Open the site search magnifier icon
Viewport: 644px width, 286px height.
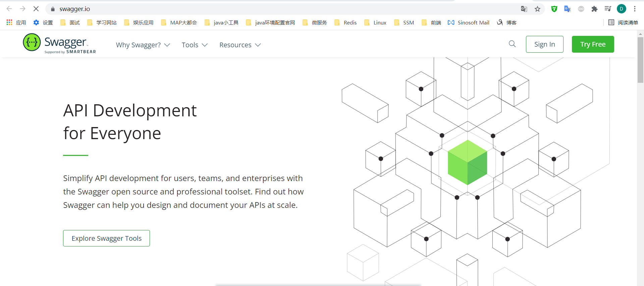(x=512, y=44)
